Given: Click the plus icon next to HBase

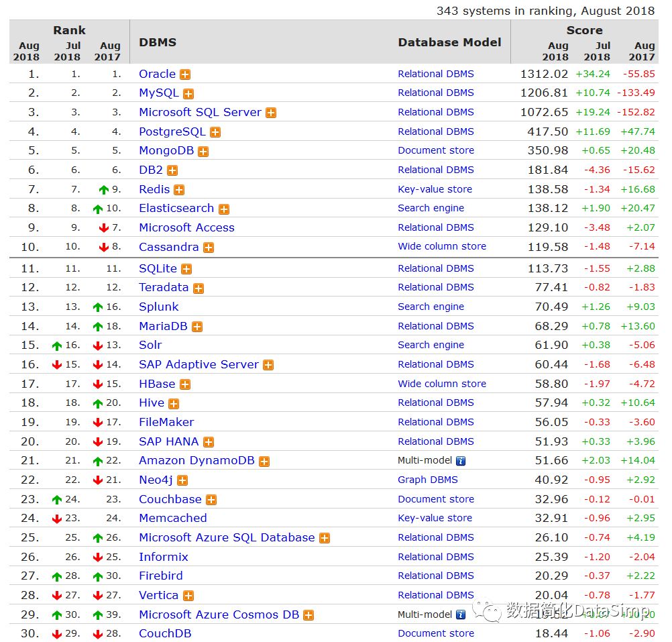Looking at the screenshot, I should [184, 384].
